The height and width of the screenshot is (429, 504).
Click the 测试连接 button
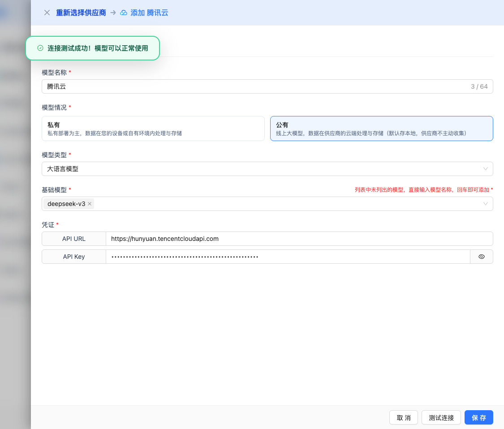click(x=441, y=417)
